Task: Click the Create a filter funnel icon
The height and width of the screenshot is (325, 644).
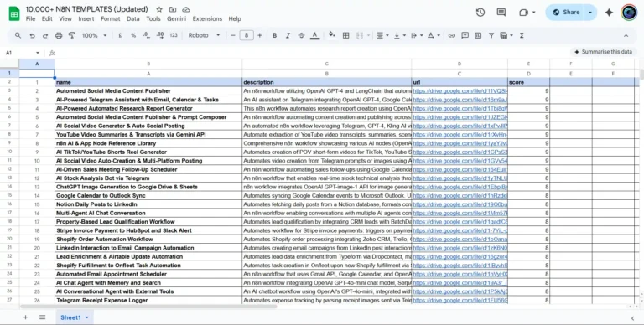Action: pos(491,36)
